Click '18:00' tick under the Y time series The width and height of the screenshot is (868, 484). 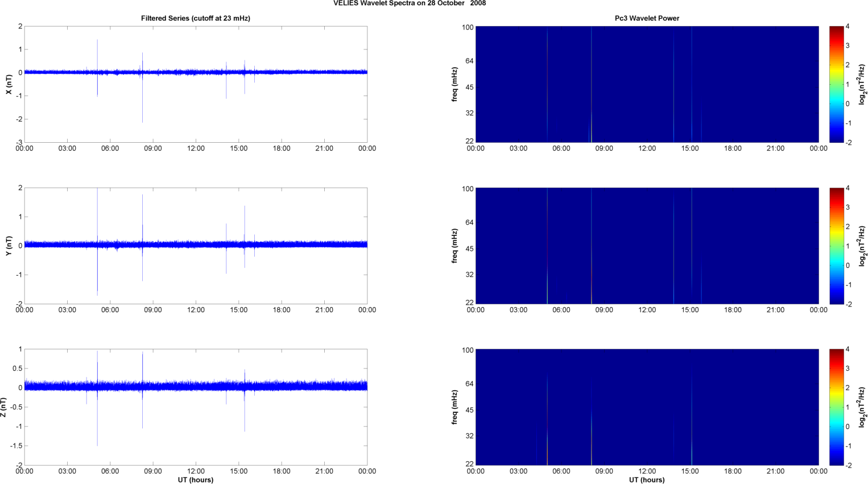(x=282, y=310)
